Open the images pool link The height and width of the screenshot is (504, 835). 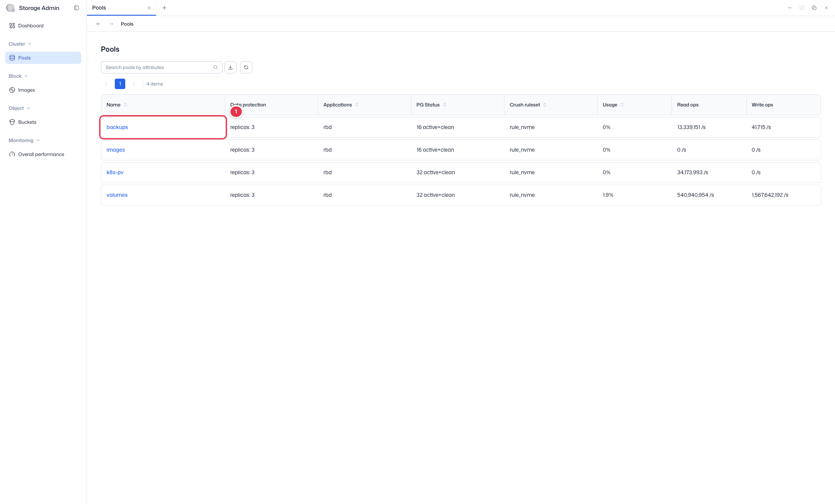click(116, 150)
